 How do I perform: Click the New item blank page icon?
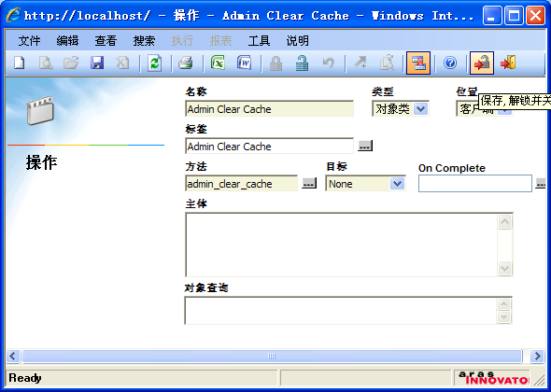pos(20,63)
